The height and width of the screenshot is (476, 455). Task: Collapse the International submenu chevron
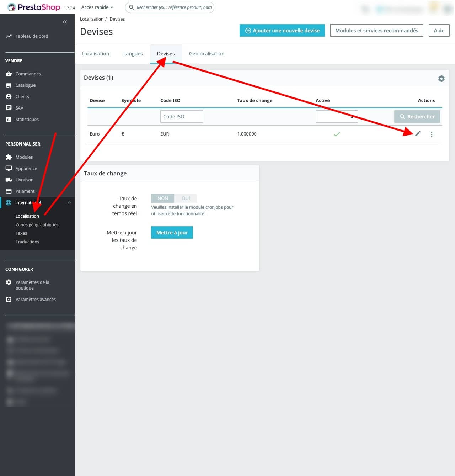(70, 202)
